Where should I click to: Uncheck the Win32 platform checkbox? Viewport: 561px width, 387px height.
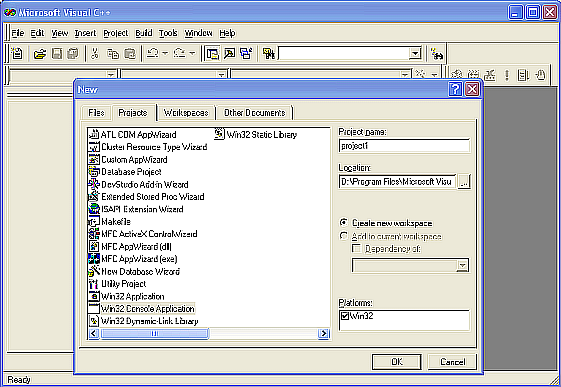click(345, 316)
